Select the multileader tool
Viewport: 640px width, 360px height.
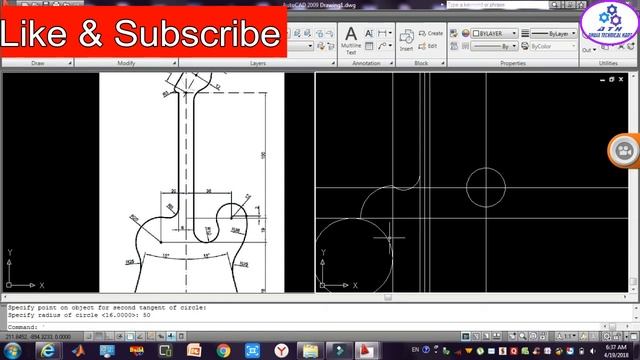(382, 46)
